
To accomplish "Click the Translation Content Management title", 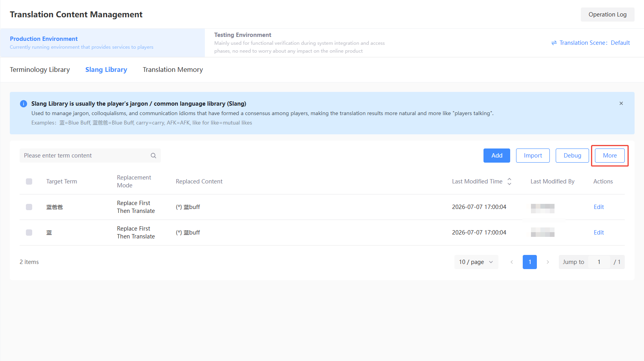I will (76, 15).
